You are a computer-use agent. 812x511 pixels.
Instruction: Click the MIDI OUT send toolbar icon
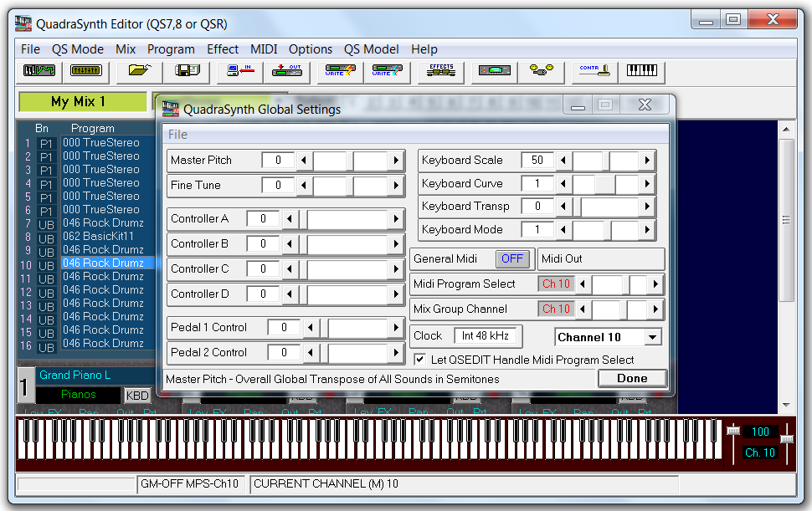[x=287, y=72]
